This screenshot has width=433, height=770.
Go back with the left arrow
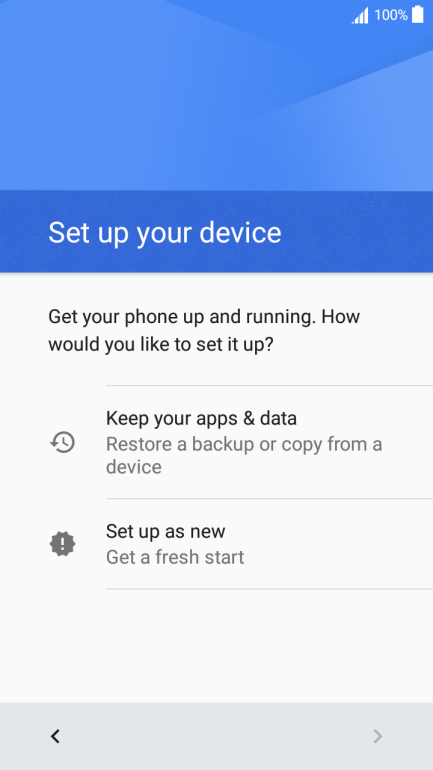(55, 736)
